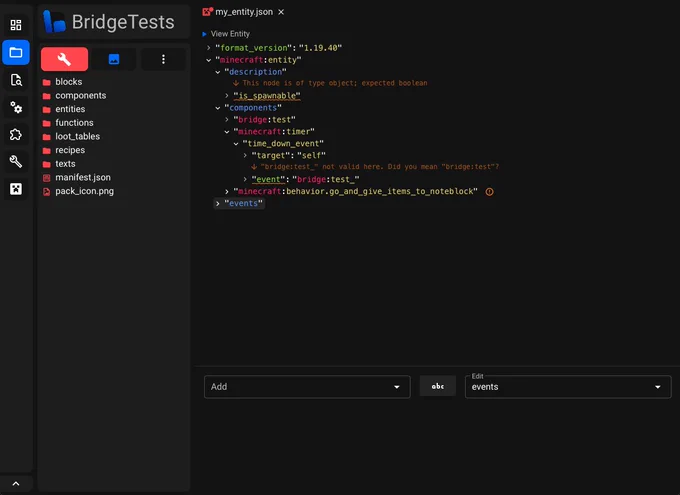
Task: Click the abc value type button
Action: tap(438, 386)
